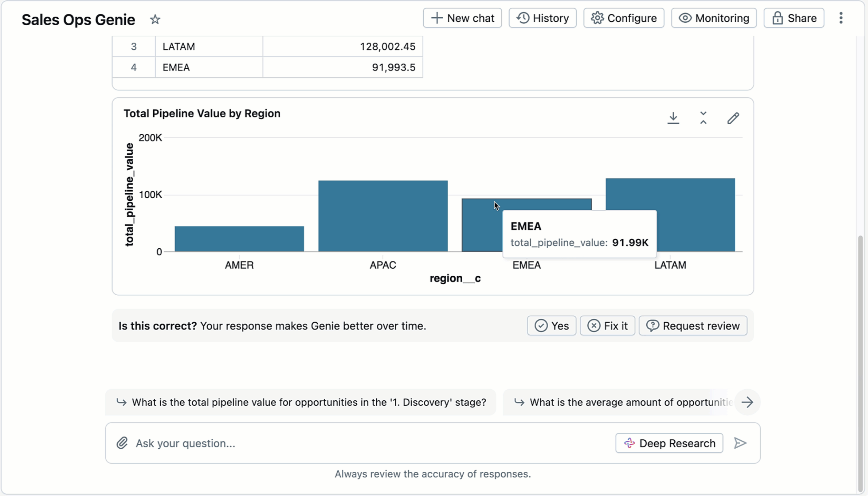Image resolution: width=868 pixels, height=496 pixels.
Task: Show more suggestions with the right arrow
Action: [747, 402]
